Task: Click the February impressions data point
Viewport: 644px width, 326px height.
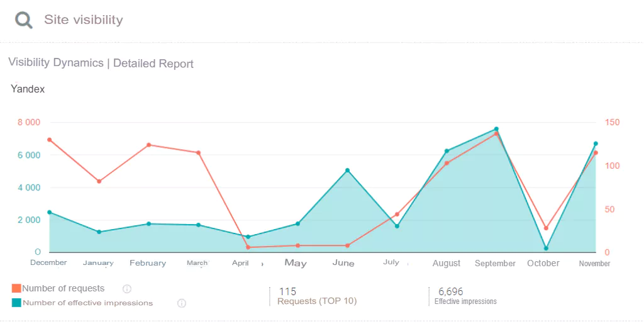Action: pos(148,223)
